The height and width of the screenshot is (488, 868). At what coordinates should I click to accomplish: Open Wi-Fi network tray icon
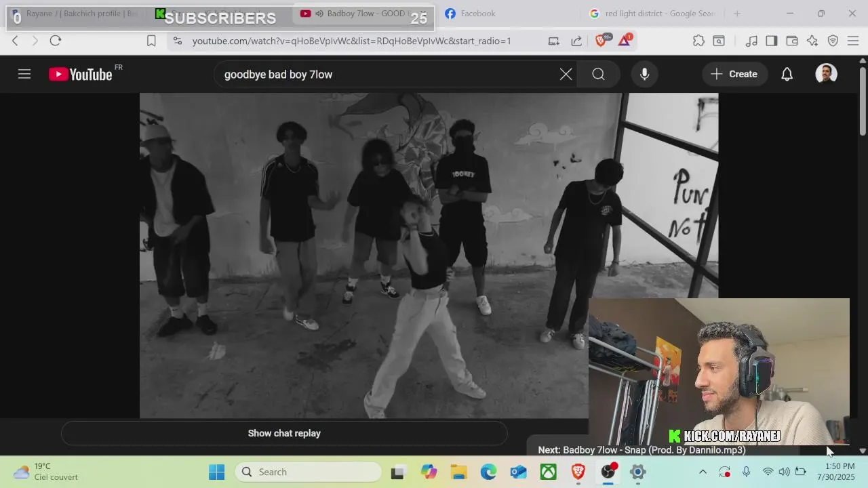[768, 472]
